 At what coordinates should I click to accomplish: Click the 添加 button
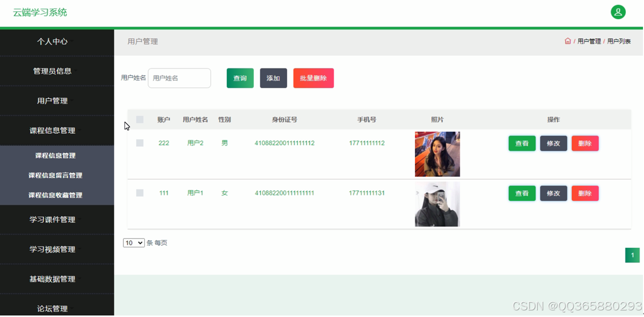273,78
